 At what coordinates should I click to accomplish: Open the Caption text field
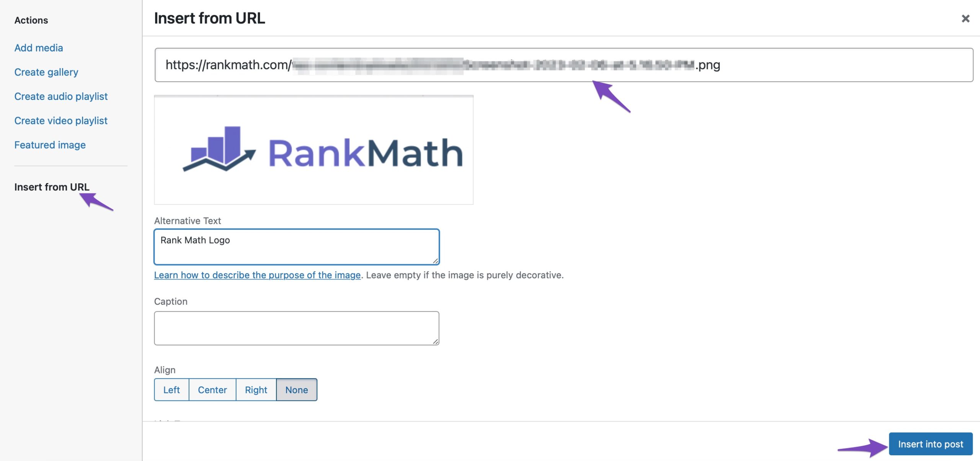point(297,328)
